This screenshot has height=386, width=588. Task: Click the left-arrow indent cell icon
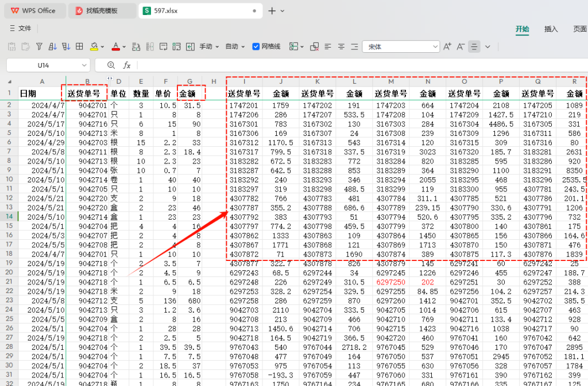(x=190, y=46)
